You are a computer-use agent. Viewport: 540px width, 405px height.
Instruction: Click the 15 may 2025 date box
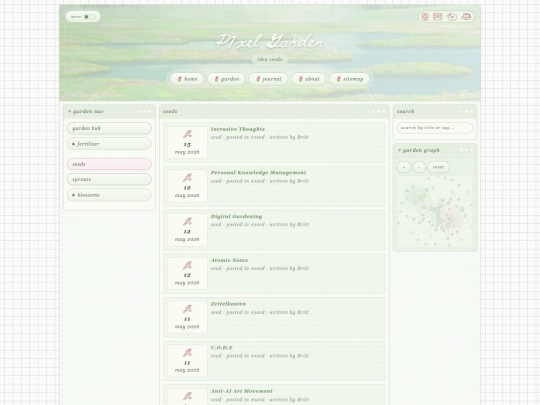click(187, 142)
